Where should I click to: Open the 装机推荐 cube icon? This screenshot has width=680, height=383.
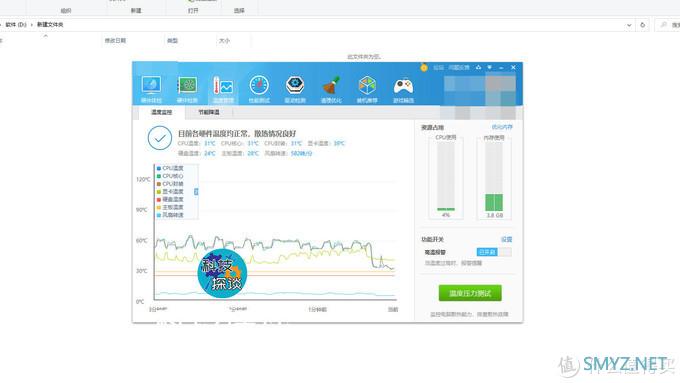(x=367, y=89)
